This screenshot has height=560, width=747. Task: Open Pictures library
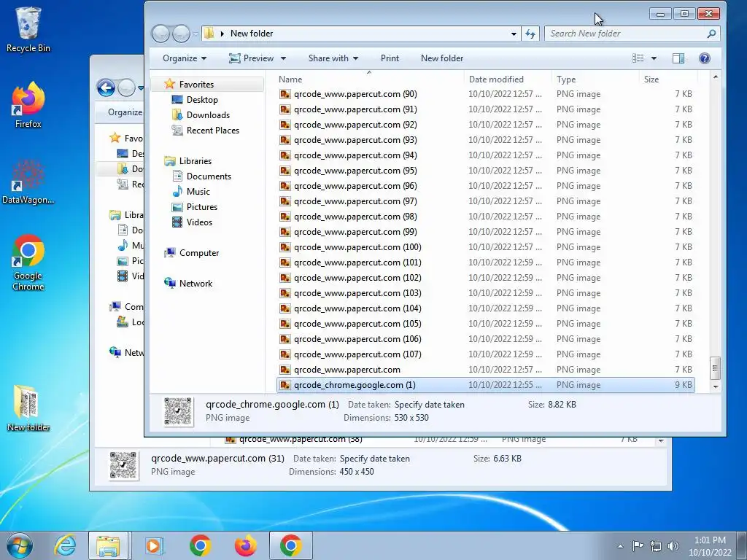pos(201,206)
